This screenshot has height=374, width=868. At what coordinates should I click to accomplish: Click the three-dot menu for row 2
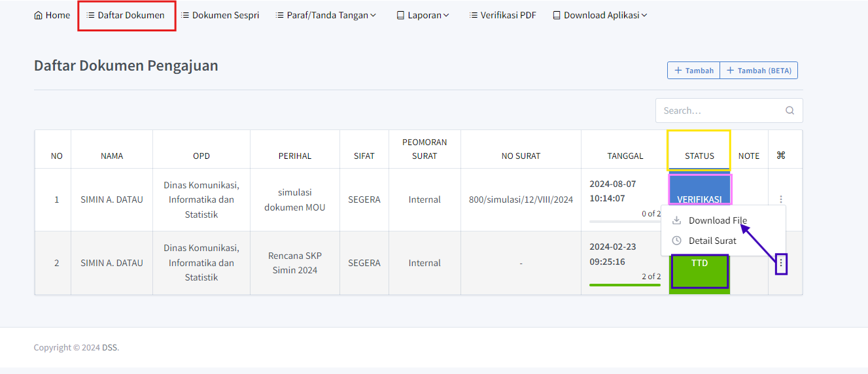pos(781,263)
